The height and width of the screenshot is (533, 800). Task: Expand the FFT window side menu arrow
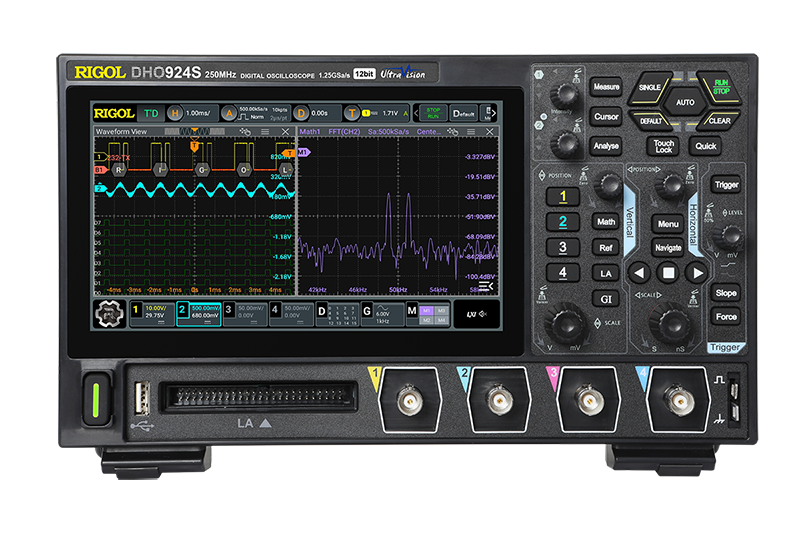coord(487,288)
